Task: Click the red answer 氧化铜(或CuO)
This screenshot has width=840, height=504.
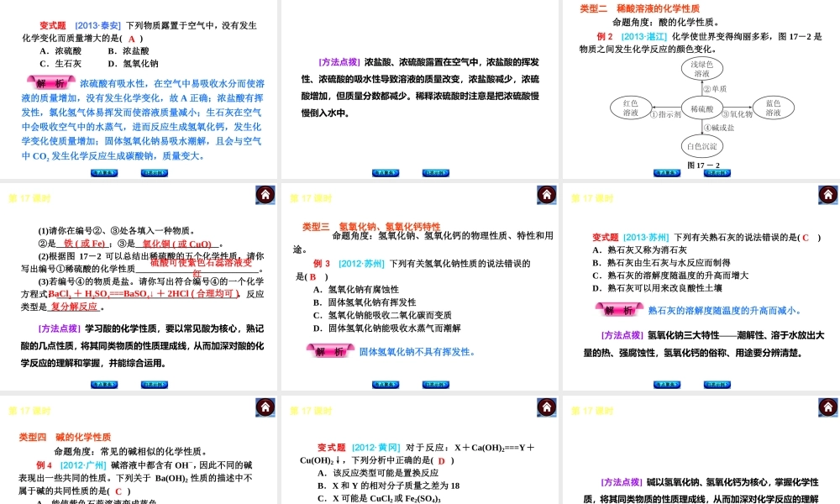Action: click(176, 243)
